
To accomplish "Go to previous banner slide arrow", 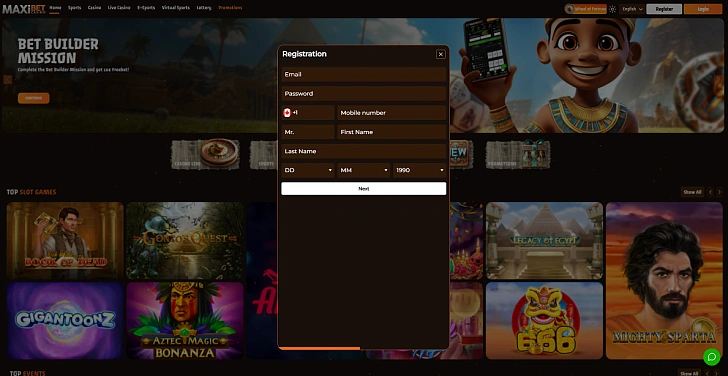I will click(x=7, y=79).
